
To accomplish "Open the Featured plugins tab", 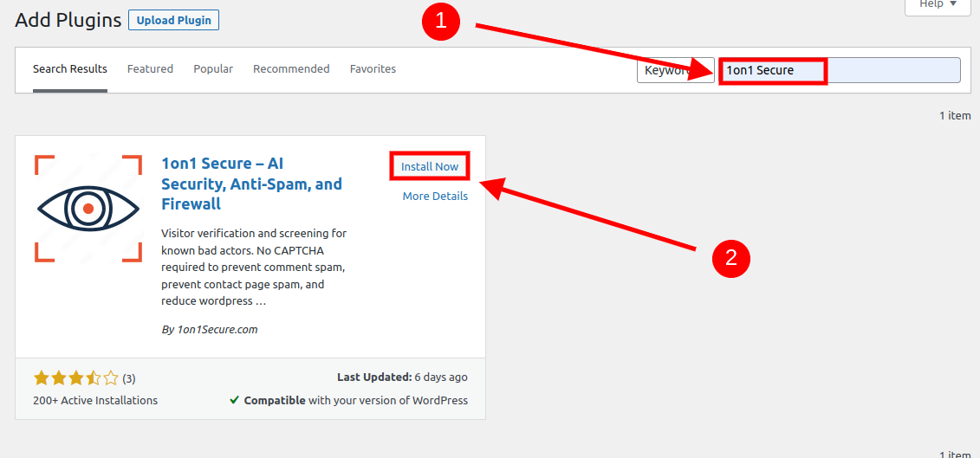I will (x=150, y=68).
